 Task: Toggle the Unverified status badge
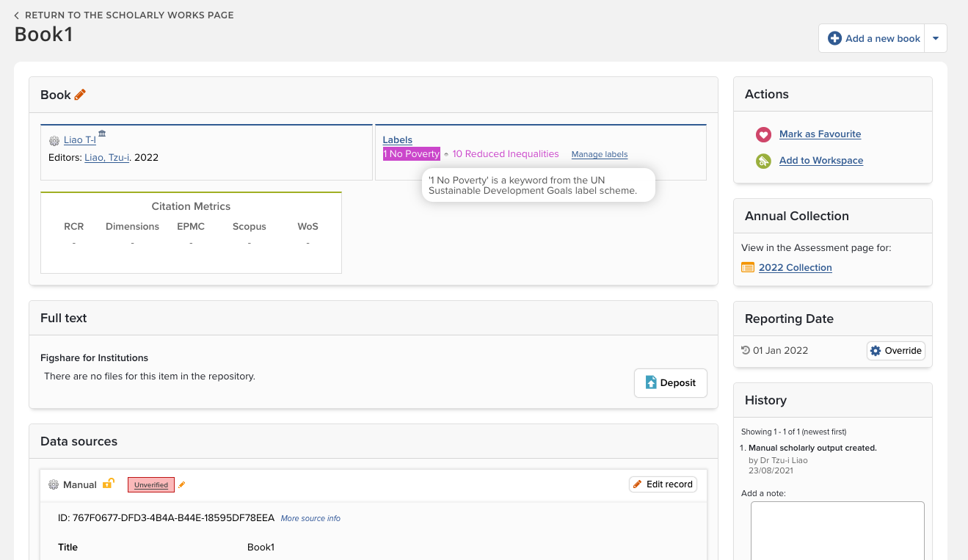[x=150, y=485]
